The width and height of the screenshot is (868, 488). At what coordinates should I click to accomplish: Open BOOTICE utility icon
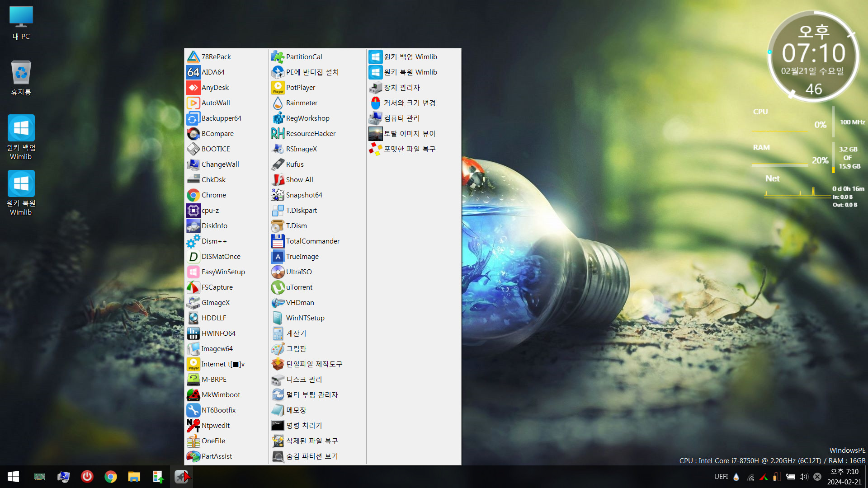coord(193,149)
